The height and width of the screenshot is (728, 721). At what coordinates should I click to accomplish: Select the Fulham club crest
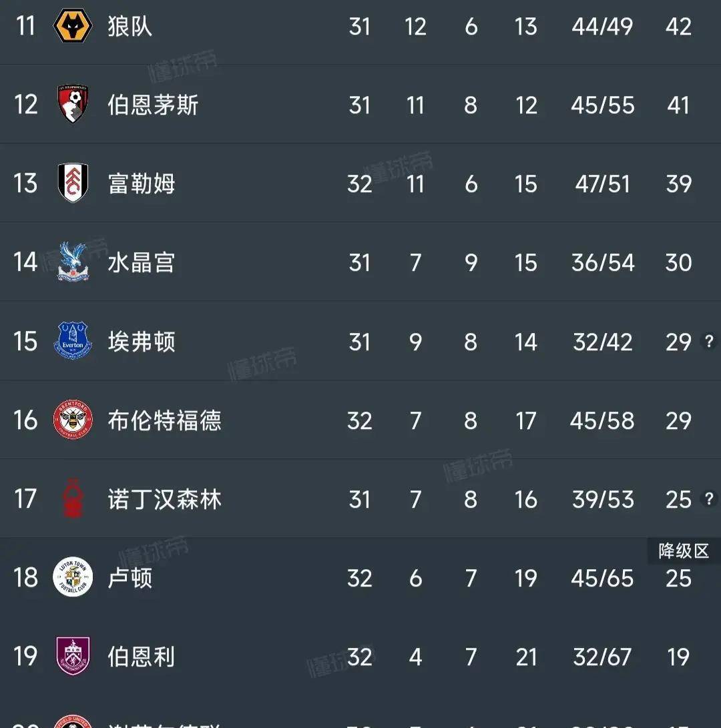(73, 183)
